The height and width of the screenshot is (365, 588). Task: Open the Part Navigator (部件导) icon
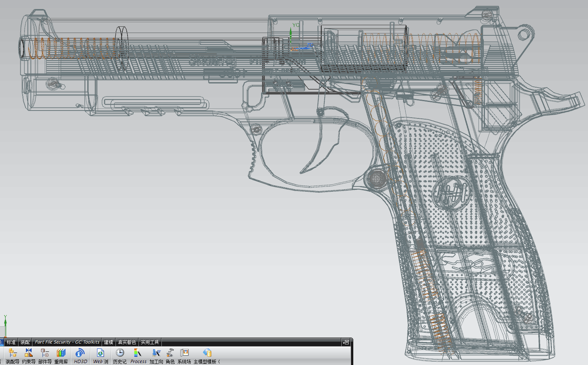point(45,353)
